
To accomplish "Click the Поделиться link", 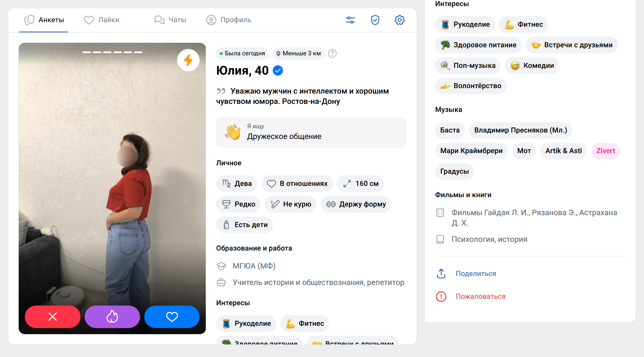I will click(x=476, y=274).
